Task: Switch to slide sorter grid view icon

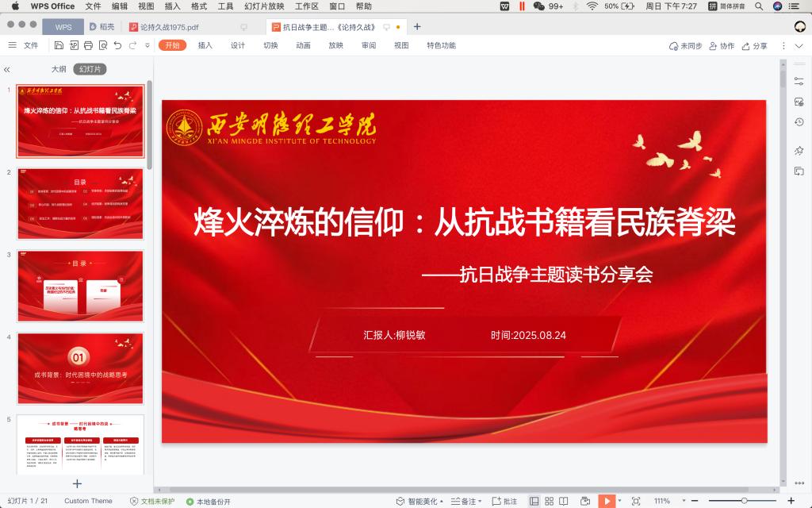Action: pos(549,501)
